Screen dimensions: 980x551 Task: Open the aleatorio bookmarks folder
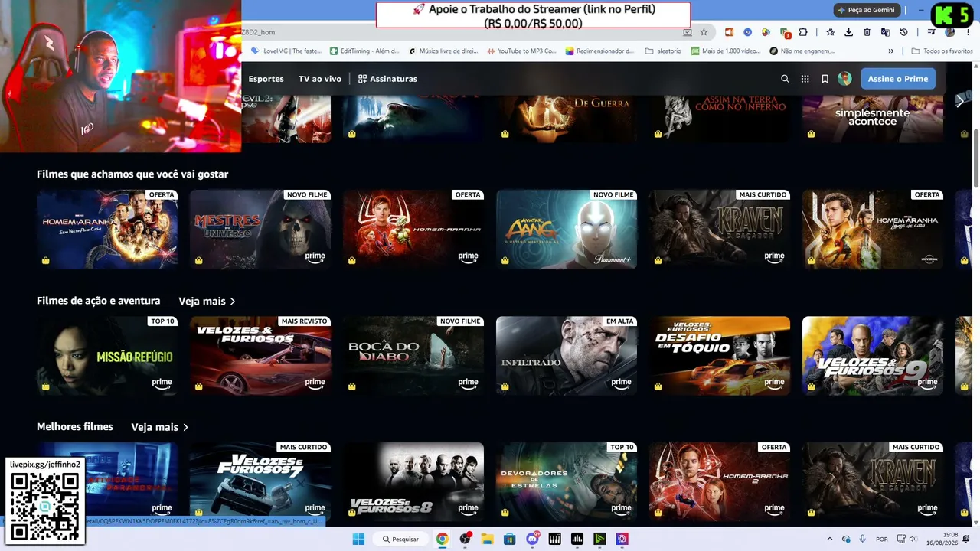(663, 51)
